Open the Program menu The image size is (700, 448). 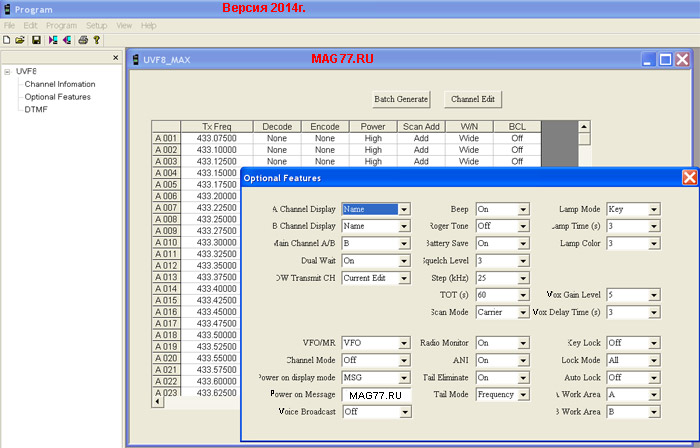click(x=61, y=24)
